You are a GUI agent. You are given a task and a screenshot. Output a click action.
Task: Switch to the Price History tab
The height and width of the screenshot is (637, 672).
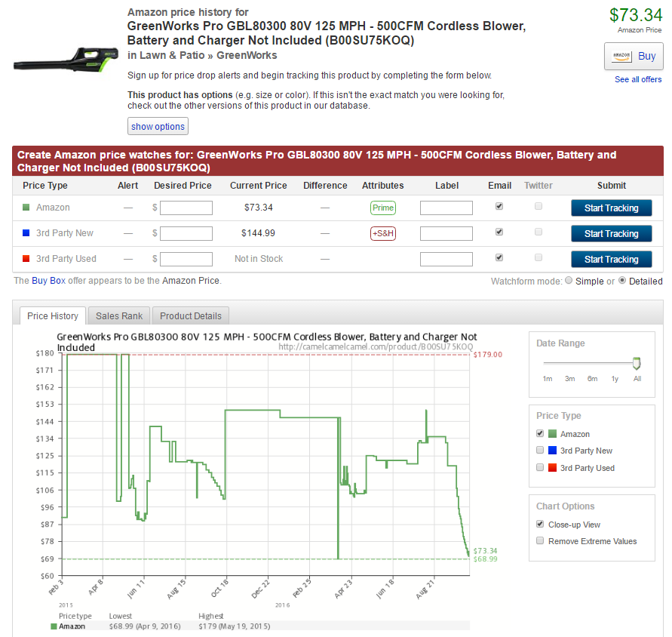(53, 315)
